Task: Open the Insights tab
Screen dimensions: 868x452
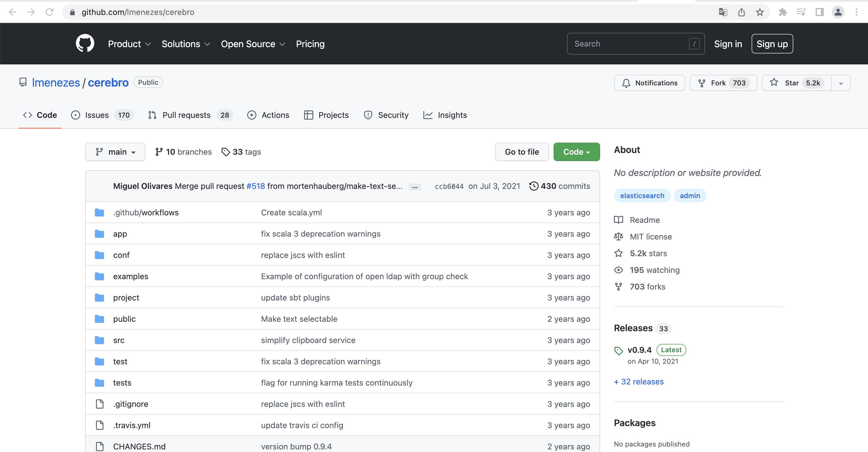Action: coord(445,115)
